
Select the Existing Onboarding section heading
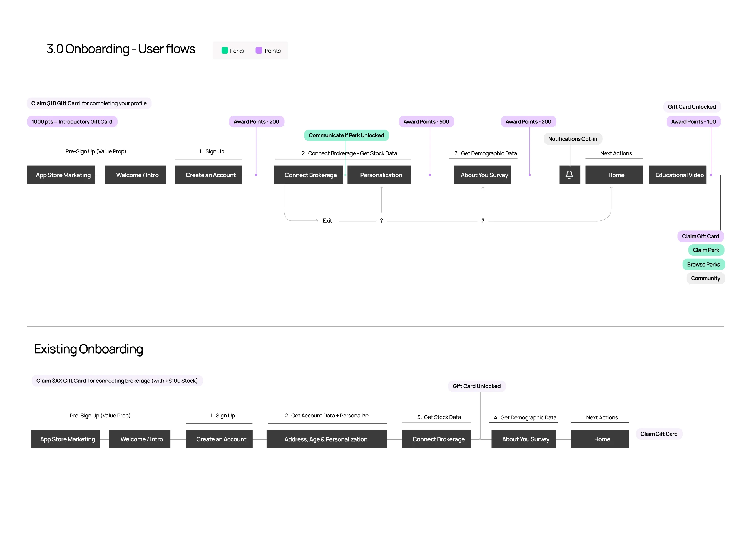point(88,349)
